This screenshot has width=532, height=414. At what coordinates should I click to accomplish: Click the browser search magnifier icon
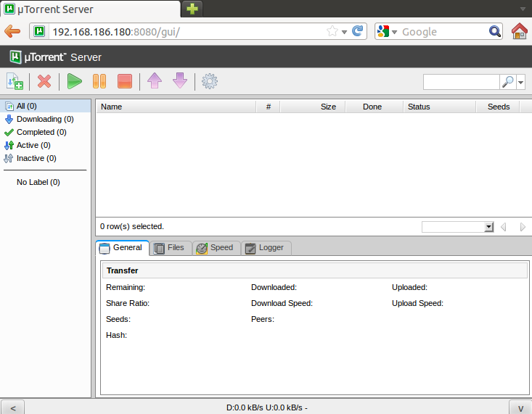click(x=495, y=31)
